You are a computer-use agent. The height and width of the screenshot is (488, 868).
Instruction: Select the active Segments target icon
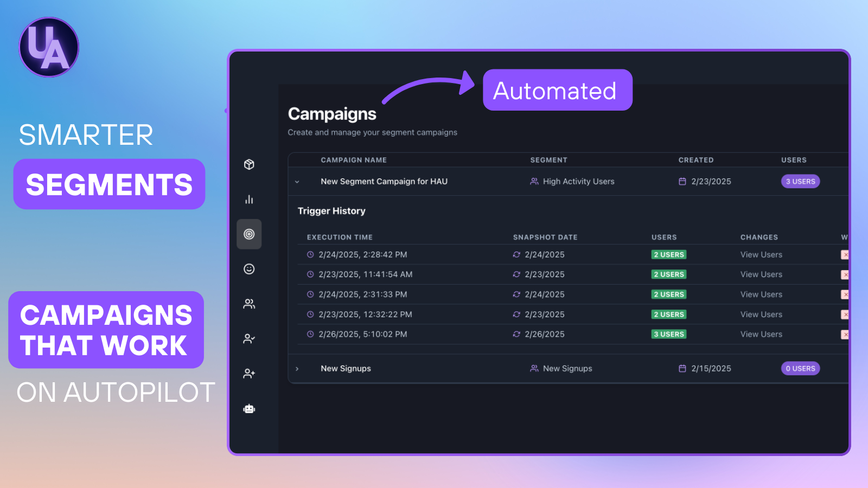click(249, 234)
